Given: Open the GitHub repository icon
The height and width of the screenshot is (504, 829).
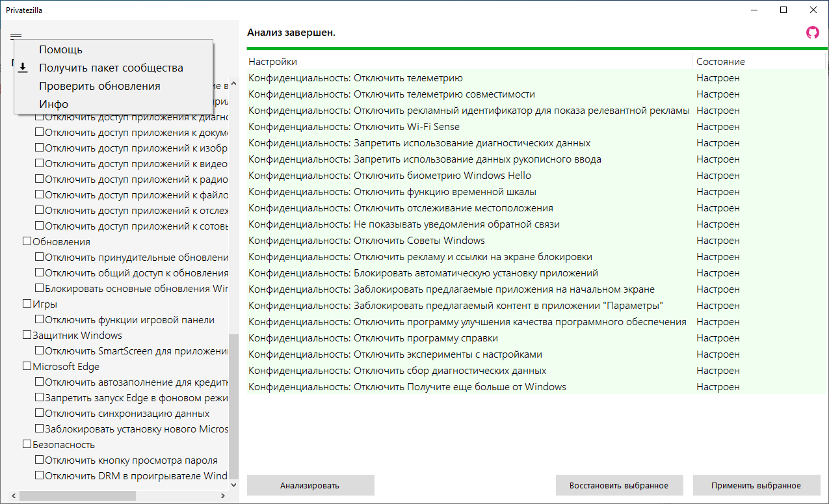Looking at the screenshot, I should tap(812, 33).
